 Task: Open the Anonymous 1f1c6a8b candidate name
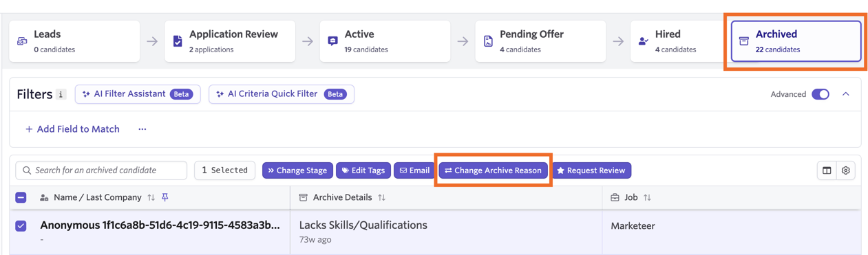pos(160,225)
